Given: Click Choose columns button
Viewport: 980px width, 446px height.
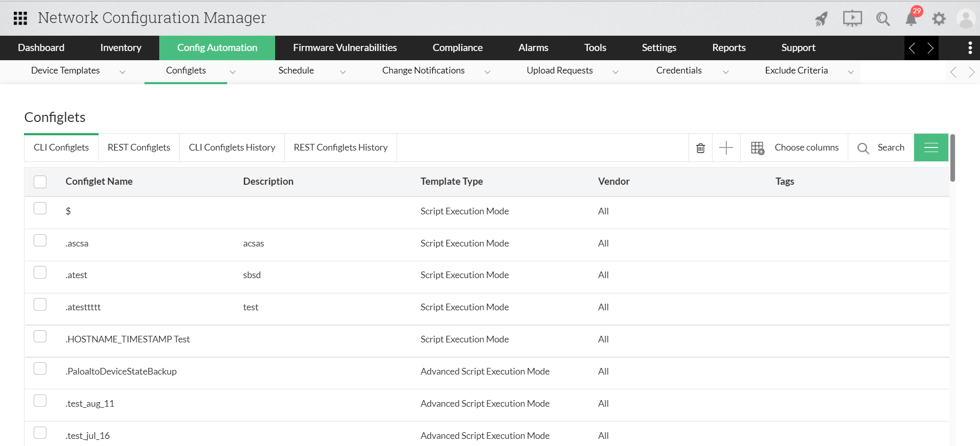Looking at the screenshot, I should [x=795, y=147].
